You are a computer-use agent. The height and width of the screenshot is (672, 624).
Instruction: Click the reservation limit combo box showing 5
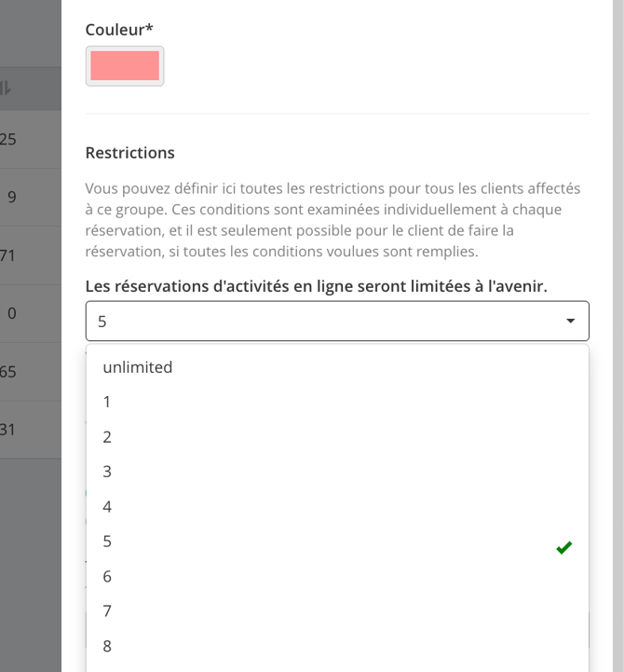(337, 321)
